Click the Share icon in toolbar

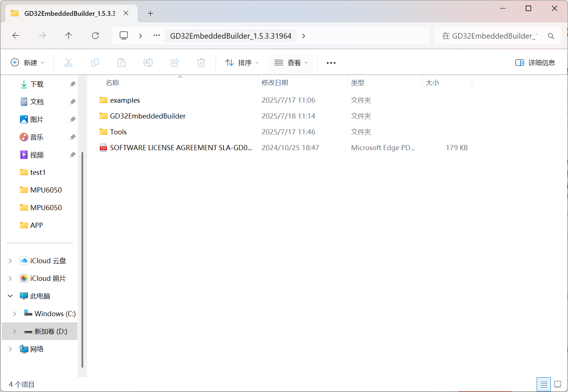point(175,63)
